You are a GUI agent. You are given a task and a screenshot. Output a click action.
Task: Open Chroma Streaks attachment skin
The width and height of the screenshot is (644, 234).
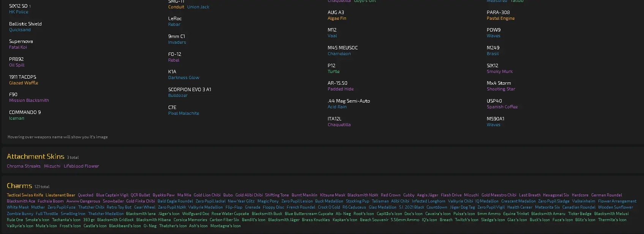click(24, 166)
